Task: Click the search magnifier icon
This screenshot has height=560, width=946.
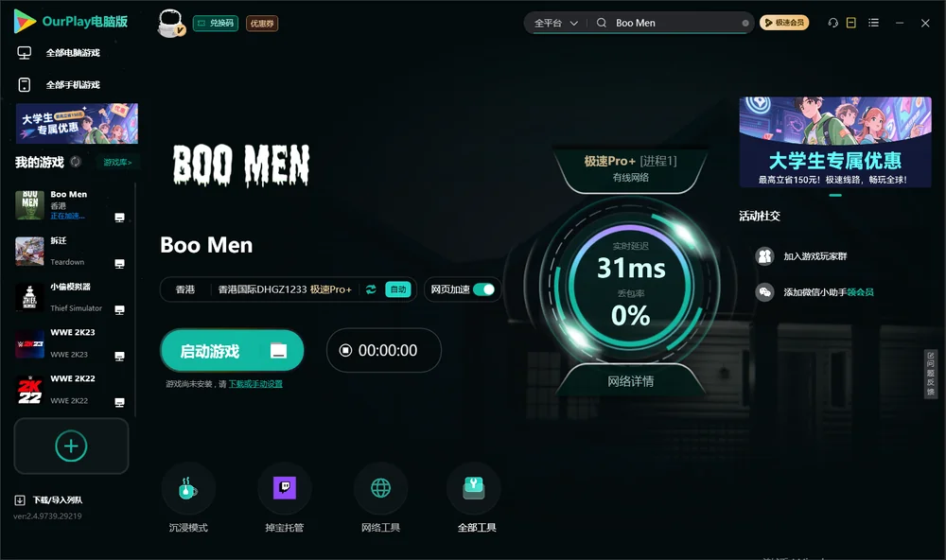Action: coord(602,23)
